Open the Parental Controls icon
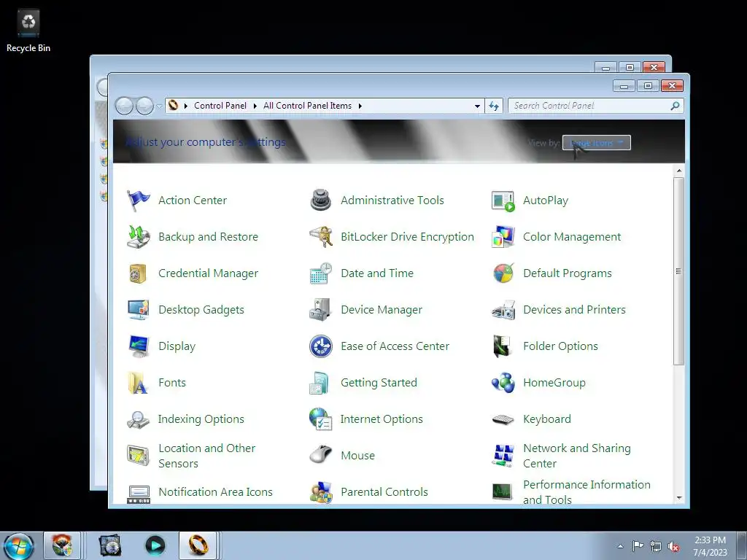The width and height of the screenshot is (747, 560). tap(321, 492)
